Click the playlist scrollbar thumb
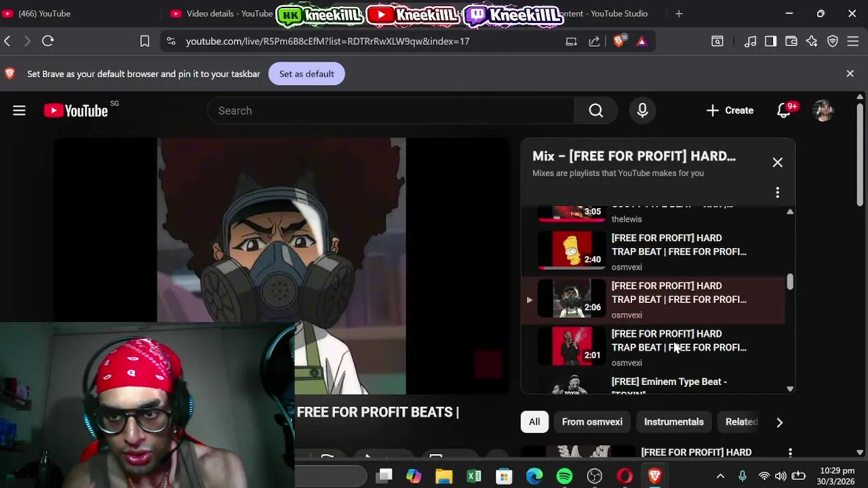The width and height of the screenshot is (868, 488). [x=790, y=282]
